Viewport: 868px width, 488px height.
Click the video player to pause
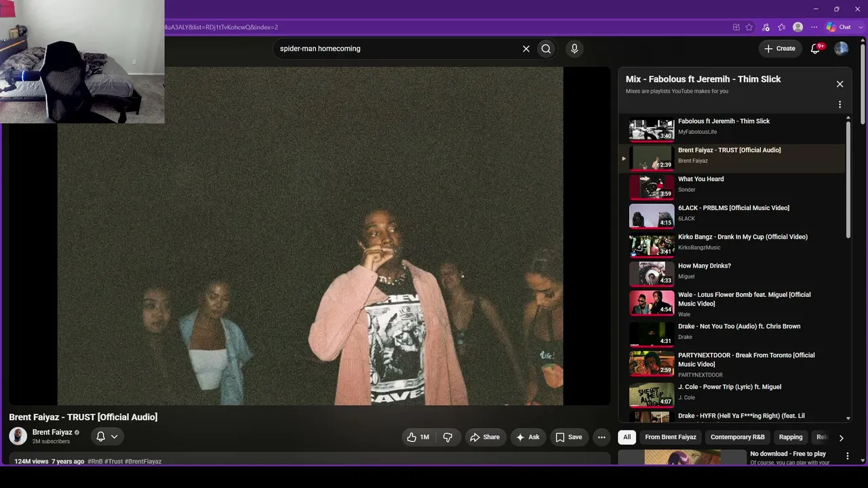tap(310, 236)
